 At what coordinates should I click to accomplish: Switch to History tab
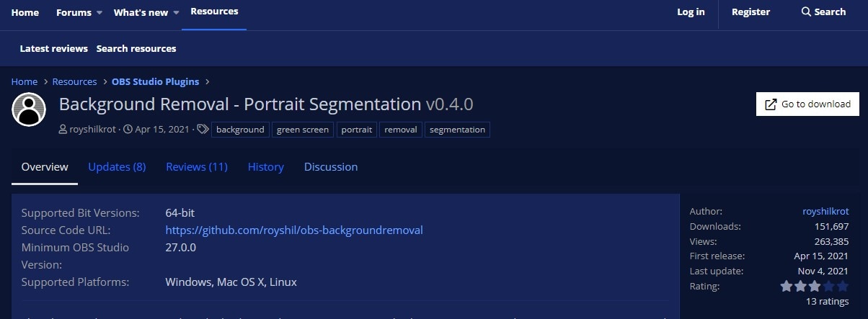266,167
